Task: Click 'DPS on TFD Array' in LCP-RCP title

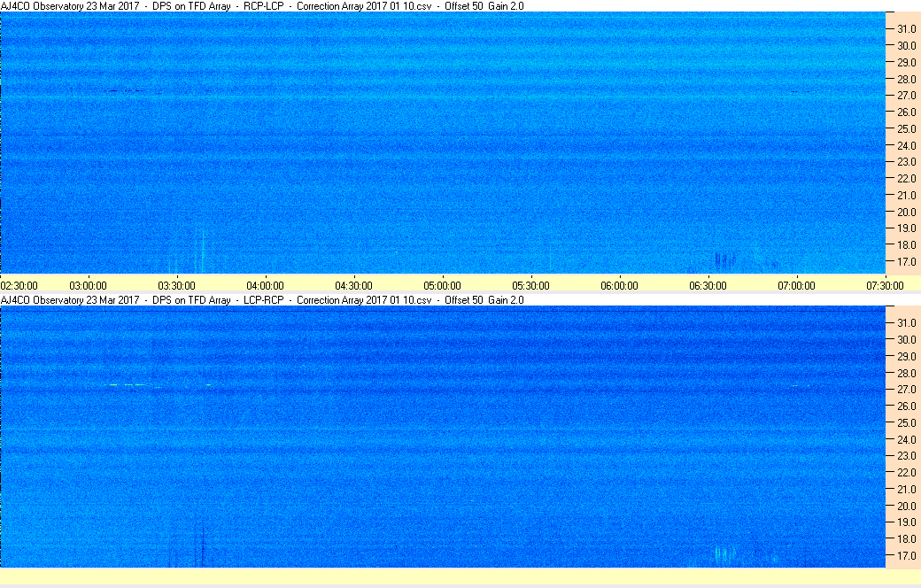Action: (x=191, y=299)
